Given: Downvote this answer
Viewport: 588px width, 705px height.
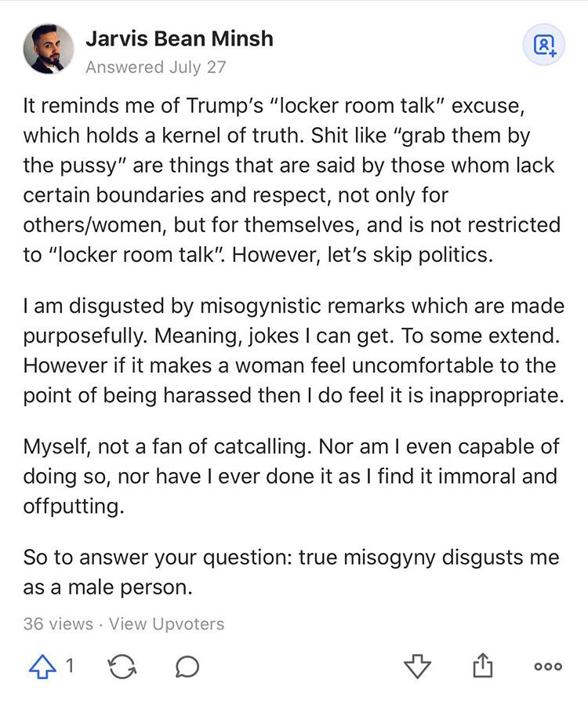Looking at the screenshot, I should point(417,666).
